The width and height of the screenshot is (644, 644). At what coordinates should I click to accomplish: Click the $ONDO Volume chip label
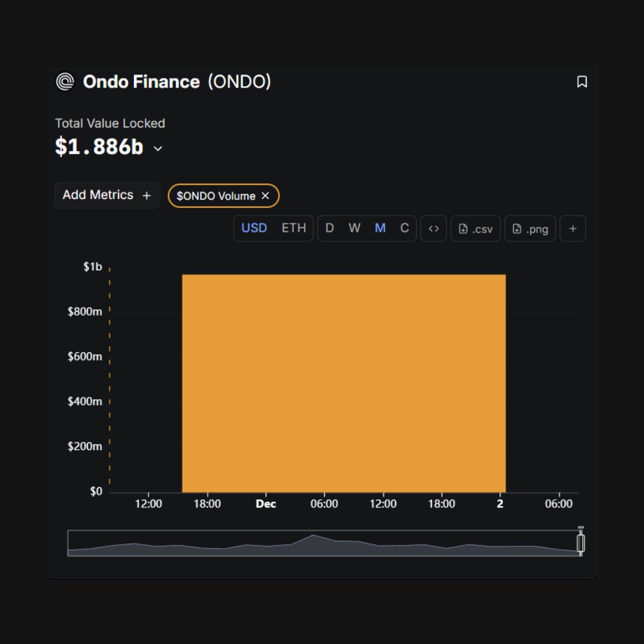click(216, 196)
